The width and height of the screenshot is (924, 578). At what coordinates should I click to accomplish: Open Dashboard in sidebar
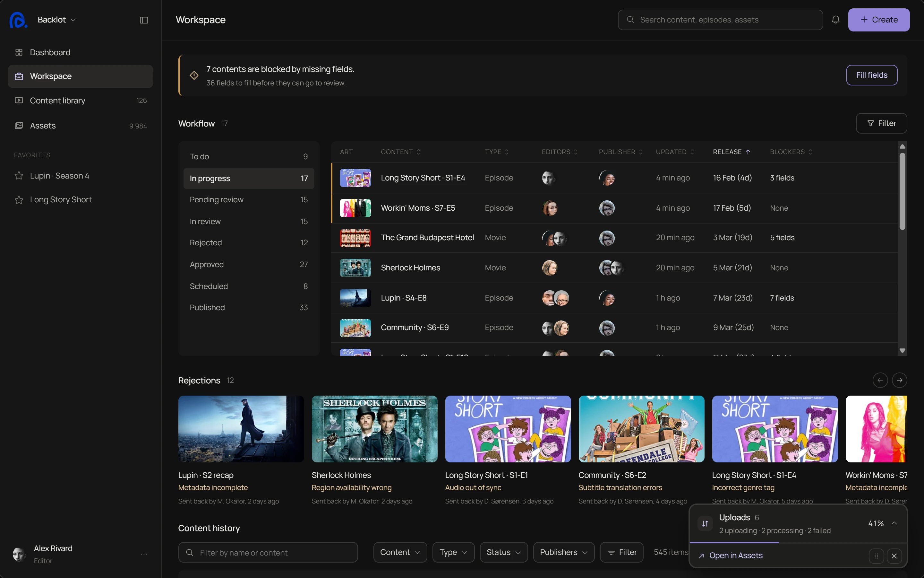80,52
